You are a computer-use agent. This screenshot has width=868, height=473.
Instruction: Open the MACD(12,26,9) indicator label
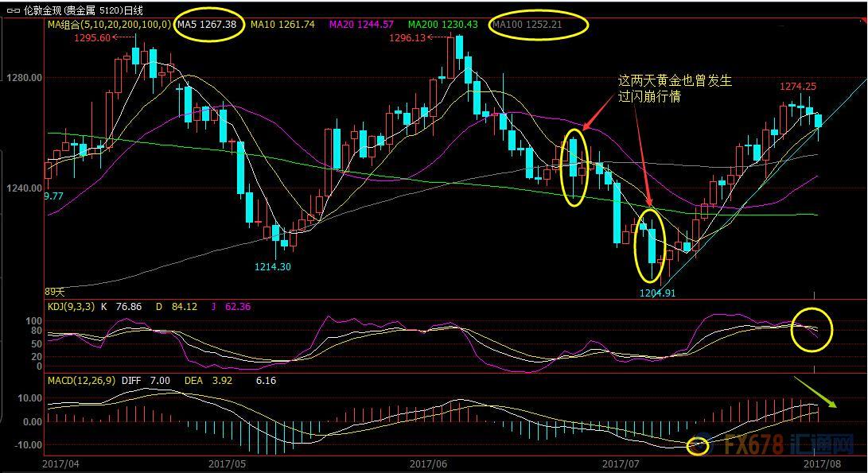click(x=82, y=381)
